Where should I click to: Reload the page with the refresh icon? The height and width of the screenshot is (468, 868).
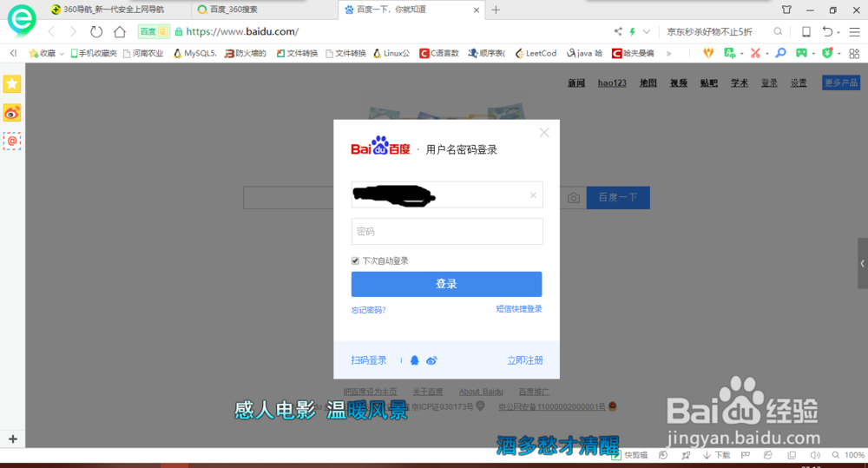pyautogui.click(x=96, y=31)
